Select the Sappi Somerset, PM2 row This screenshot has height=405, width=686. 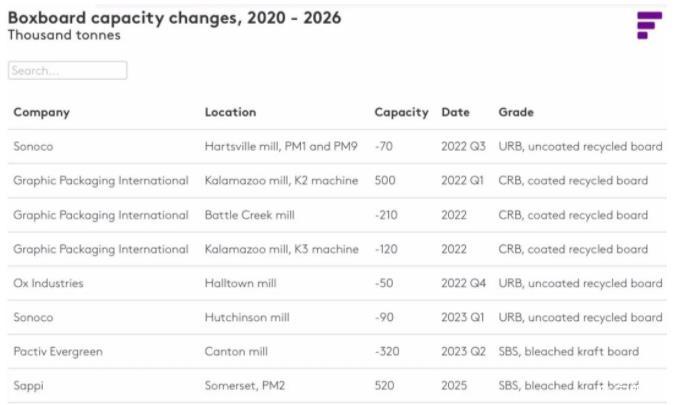click(337, 385)
